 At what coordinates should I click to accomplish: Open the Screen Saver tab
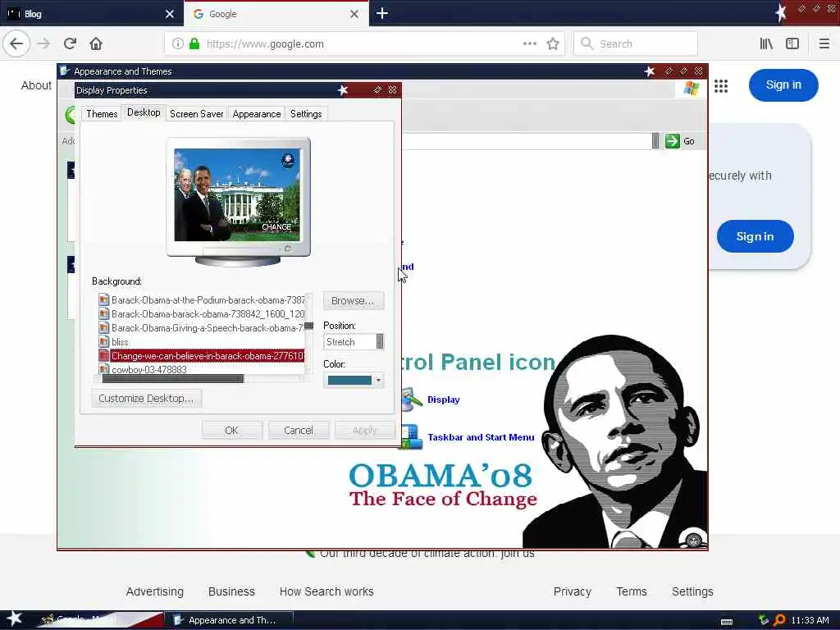coord(197,113)
